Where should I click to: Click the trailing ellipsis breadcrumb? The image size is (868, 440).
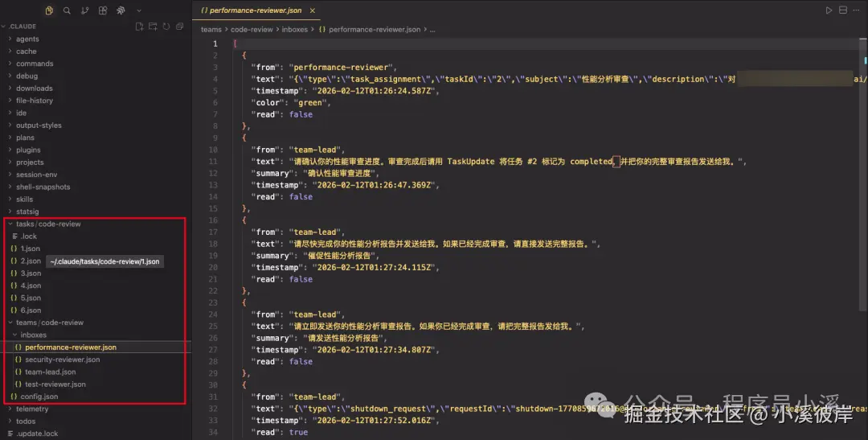tap(432, 30)
